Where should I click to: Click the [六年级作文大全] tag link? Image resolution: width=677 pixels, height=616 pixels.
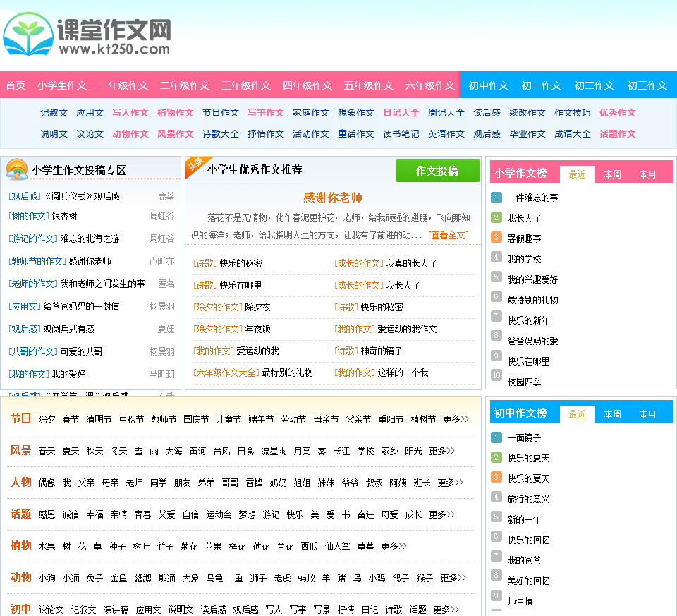226,373
